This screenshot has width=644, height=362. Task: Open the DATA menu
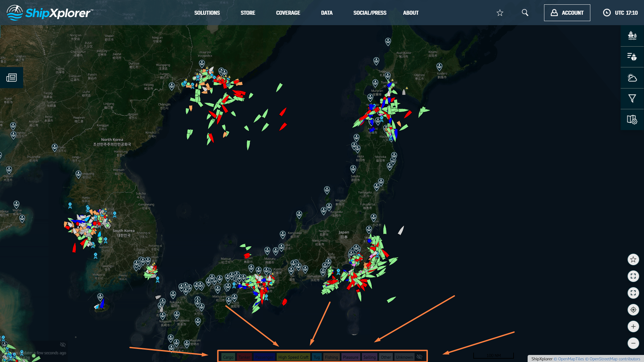[x=327, y=13]
